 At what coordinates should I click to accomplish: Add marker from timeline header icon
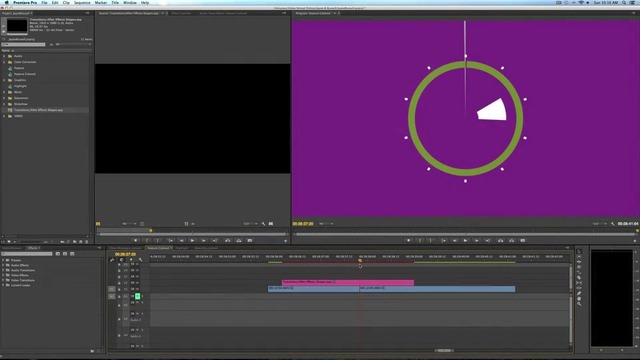(131, 260)
